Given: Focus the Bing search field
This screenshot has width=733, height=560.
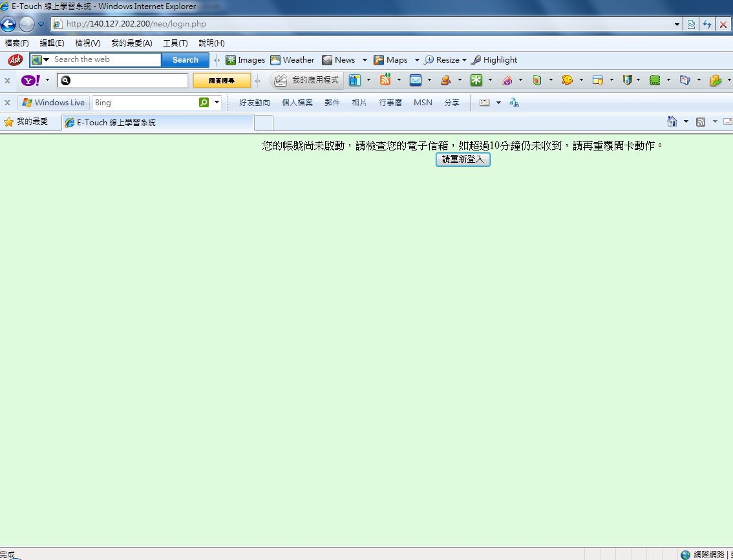Looking at the screenshot, I should [146, 102].
